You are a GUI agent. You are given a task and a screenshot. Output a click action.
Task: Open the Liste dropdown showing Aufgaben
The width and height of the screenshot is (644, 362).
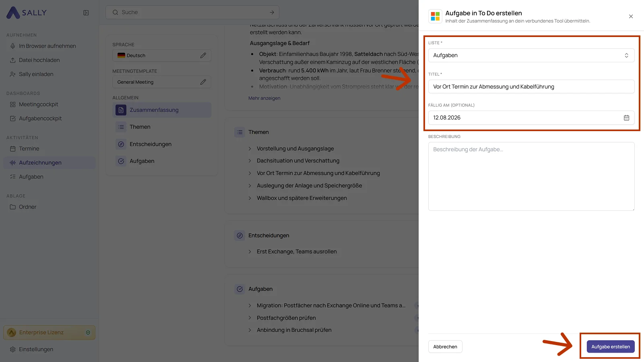coord(531,56)
